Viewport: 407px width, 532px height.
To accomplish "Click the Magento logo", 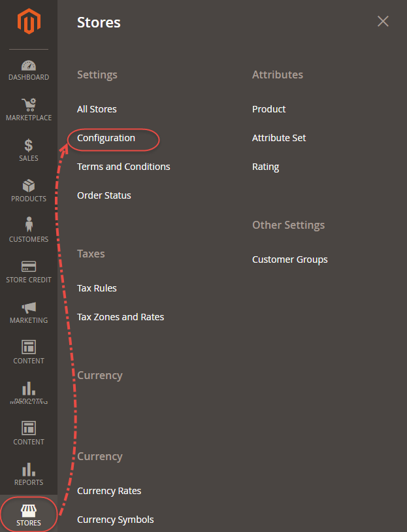I will pyautogui.click(x=28, y=21).
